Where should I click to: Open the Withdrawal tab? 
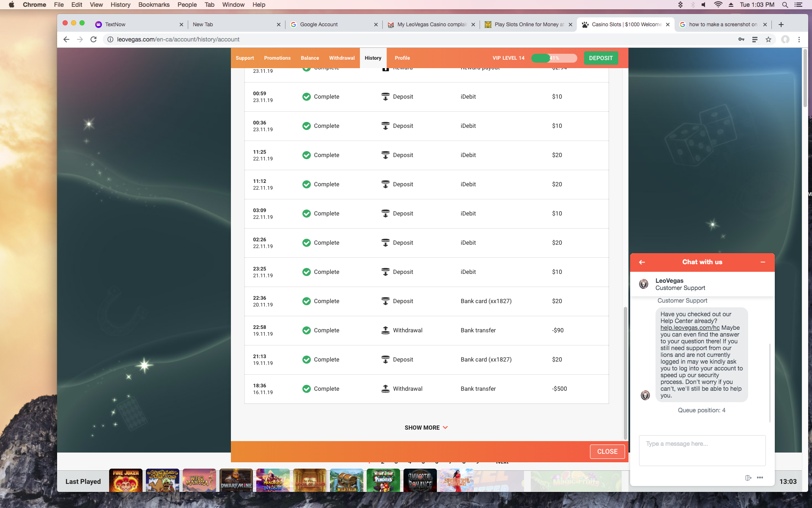(342, 58)
